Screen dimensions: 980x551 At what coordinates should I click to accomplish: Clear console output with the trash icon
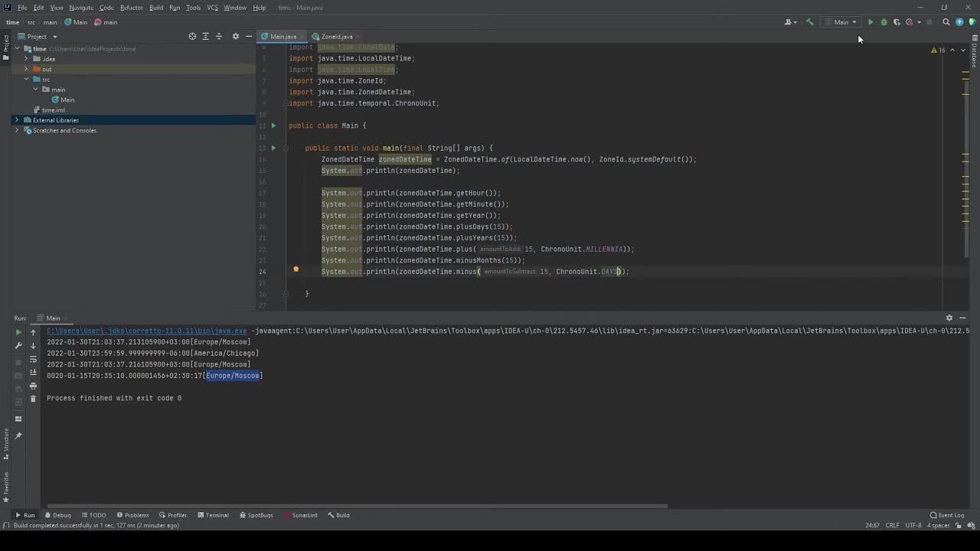[x=33, y=399]
